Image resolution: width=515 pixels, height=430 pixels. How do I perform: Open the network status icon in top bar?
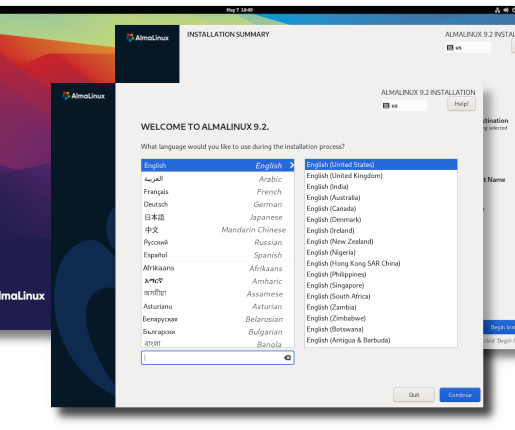pos(497,10)
